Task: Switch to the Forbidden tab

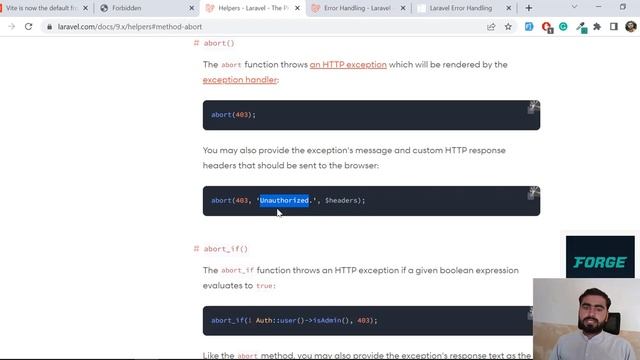Action: pos(146,8)
